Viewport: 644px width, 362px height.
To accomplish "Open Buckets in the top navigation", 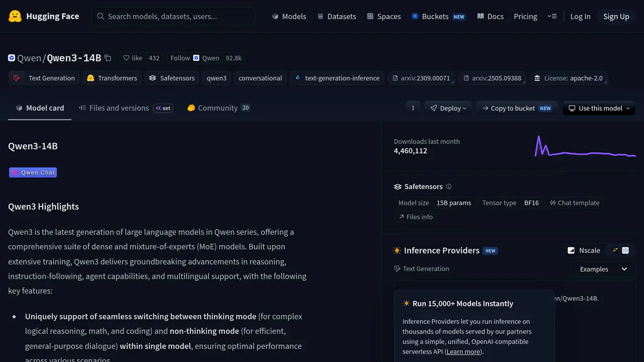I will tap(438, 16).
